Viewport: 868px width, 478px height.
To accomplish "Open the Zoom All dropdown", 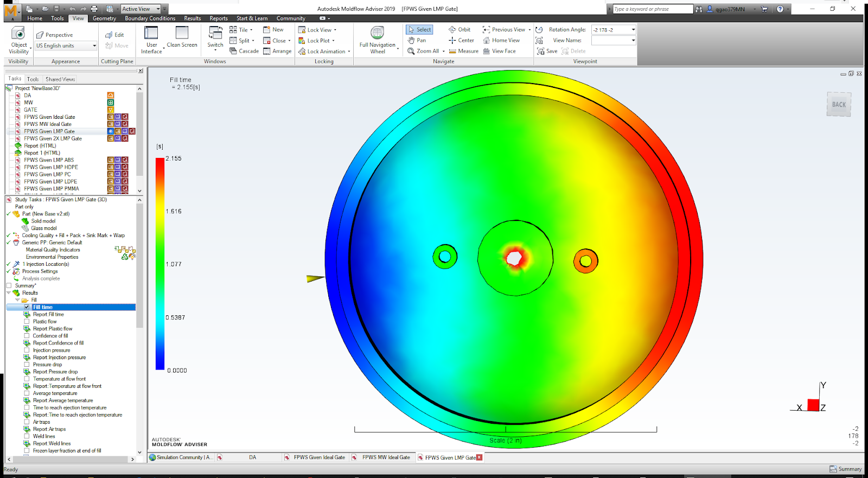I will [444, 51].
